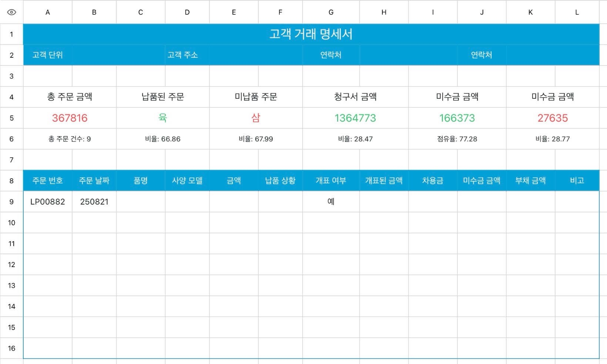
Task: Select column J header
Action: click(482, 12)
